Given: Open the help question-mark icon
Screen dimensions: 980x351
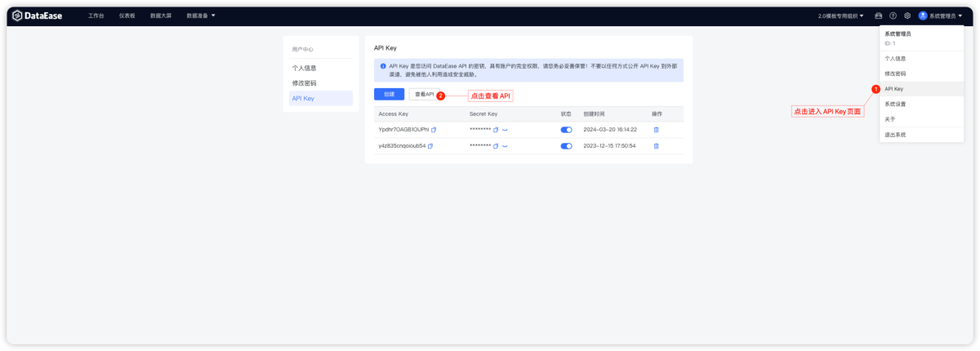Looking at the screenshot, I should click(x=893, y=16).
